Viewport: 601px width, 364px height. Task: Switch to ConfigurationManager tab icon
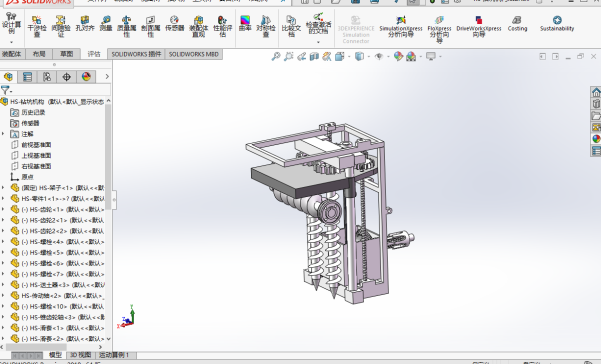click(47, 77)
